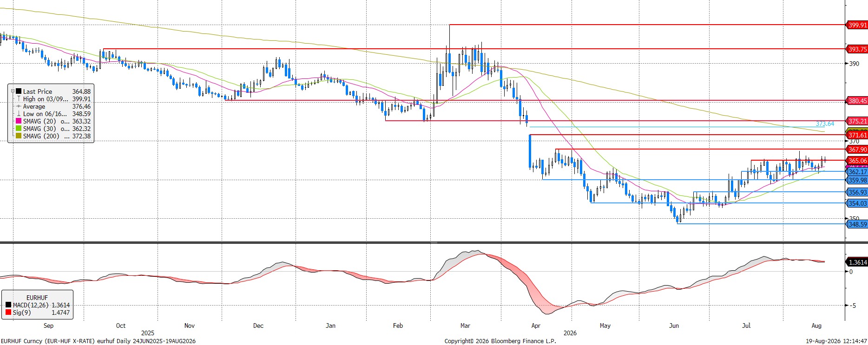Click the panel divider between price and MACD

(434, 242)
